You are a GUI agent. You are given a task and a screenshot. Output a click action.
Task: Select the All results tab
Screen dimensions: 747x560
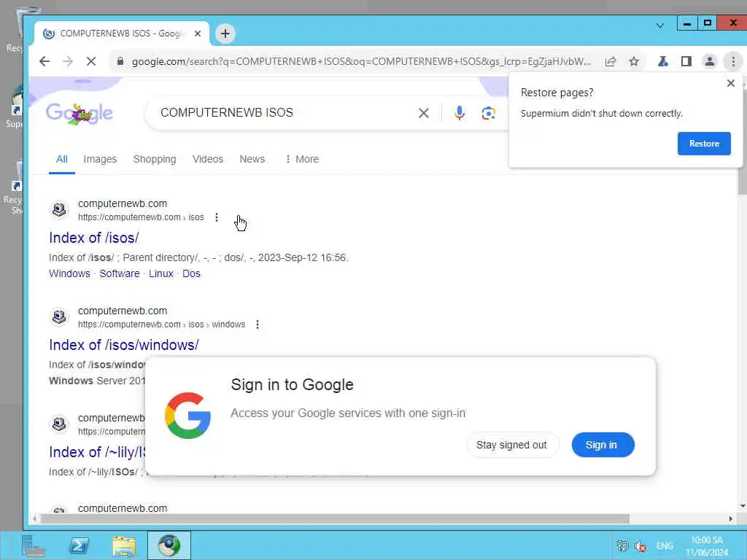tap(61, 159)
